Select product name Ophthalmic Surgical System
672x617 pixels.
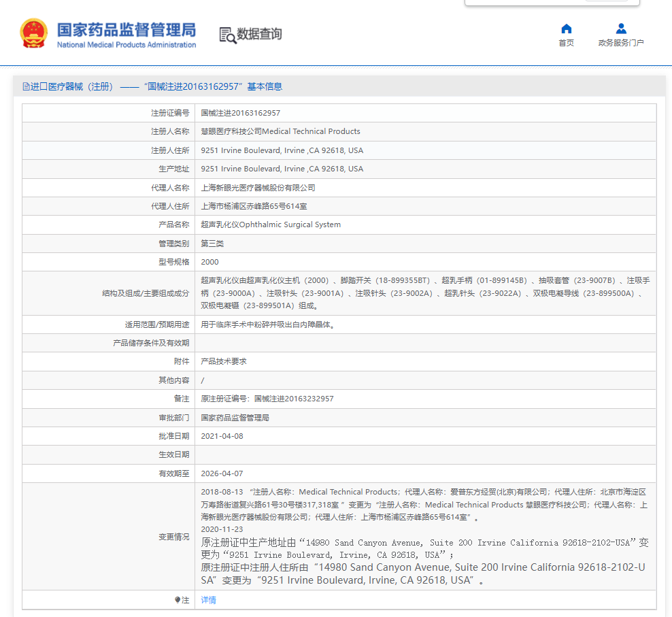pos(271,224)
